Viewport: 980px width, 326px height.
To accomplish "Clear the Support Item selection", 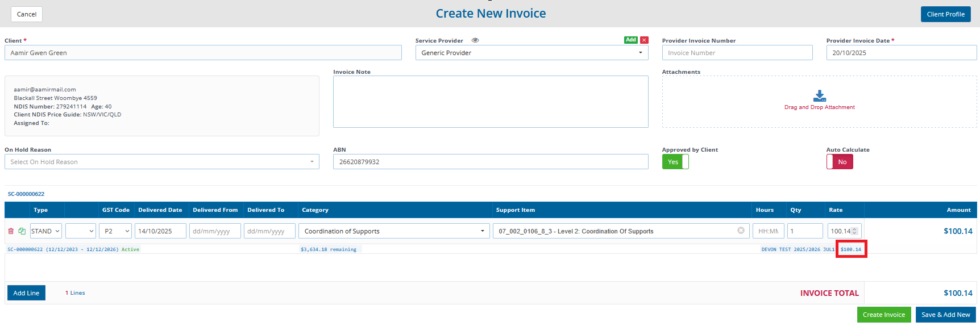I will [741, 231].
